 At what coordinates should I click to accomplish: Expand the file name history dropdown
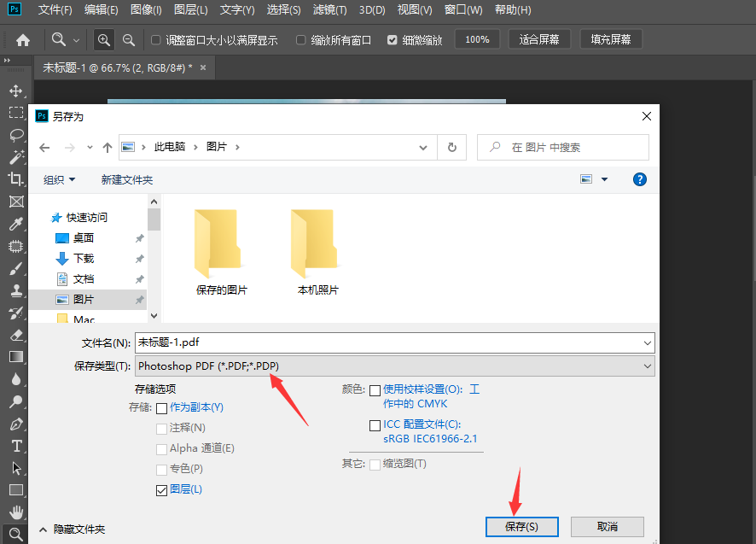click(x=647, y=343)
